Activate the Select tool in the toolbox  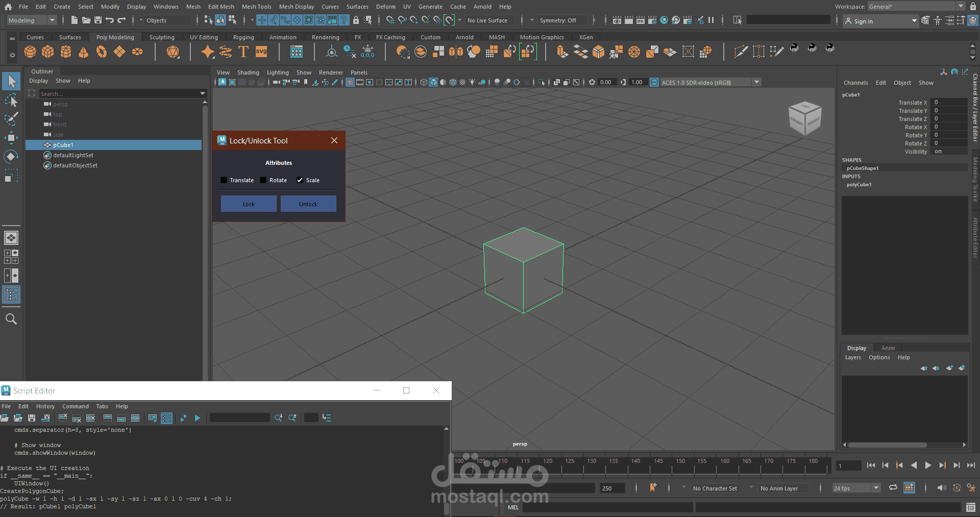pos(11,81)
